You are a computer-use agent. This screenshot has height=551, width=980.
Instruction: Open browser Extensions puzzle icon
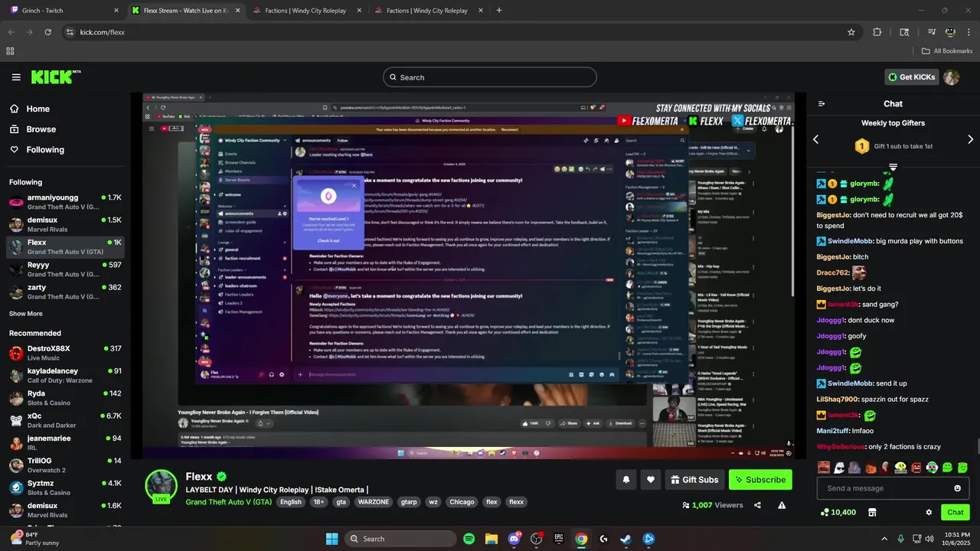pos(877,32)
